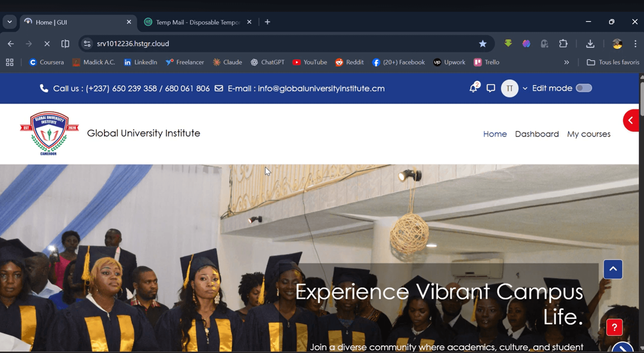Open the Madick A.C. bookmark
644x353 pixels.
tap(94, 62)
